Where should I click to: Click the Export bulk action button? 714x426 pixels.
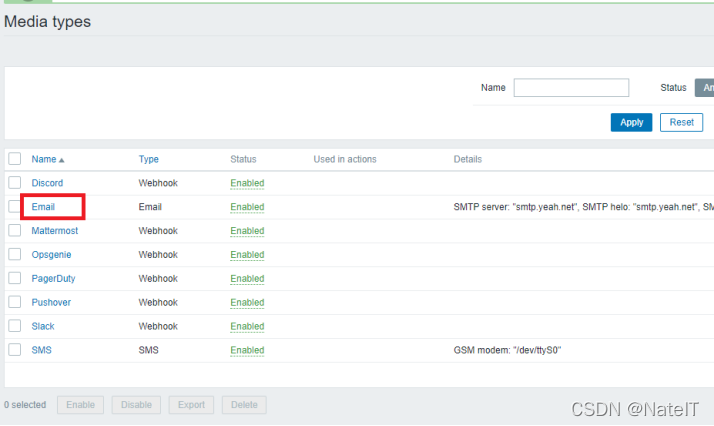[191, 405]
